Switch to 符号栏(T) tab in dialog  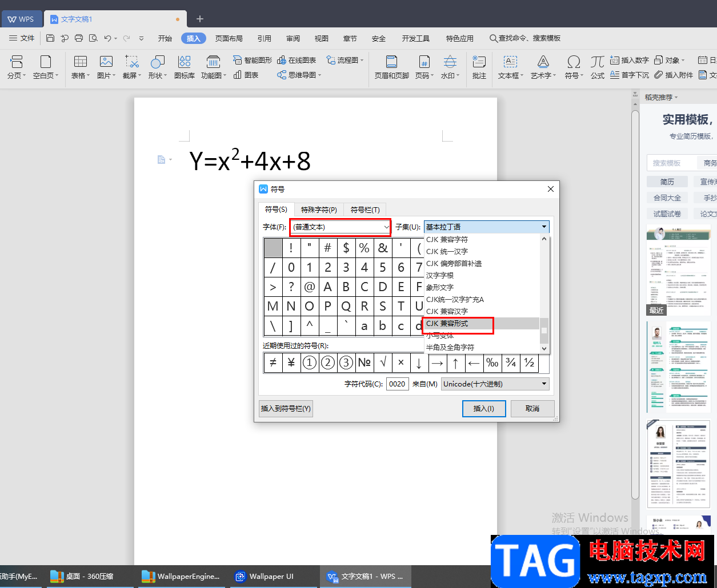[365, 210]
